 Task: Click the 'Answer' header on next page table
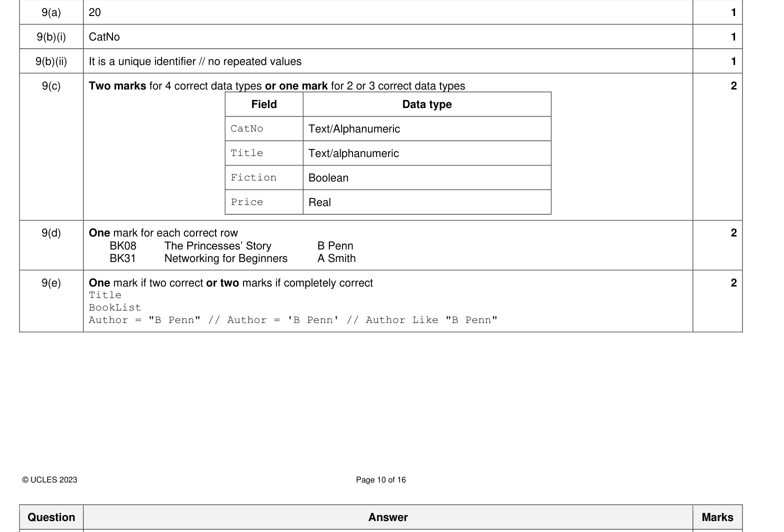click(x=388, y=517)
